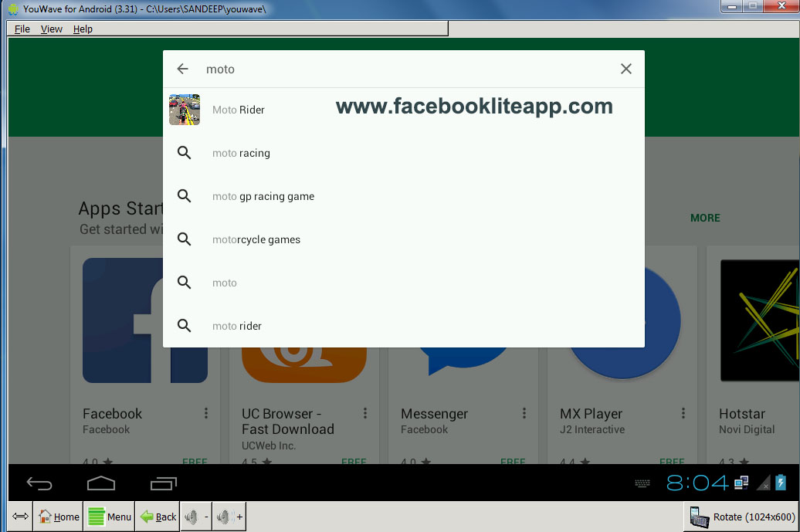
Task: Click the YouWave Home toolbar button
Action: coord(59,517)
